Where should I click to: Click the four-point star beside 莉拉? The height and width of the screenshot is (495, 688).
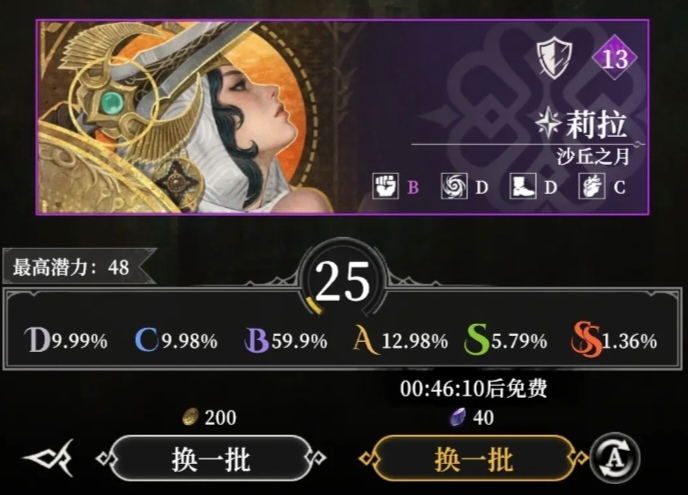[x=548, y=122]
